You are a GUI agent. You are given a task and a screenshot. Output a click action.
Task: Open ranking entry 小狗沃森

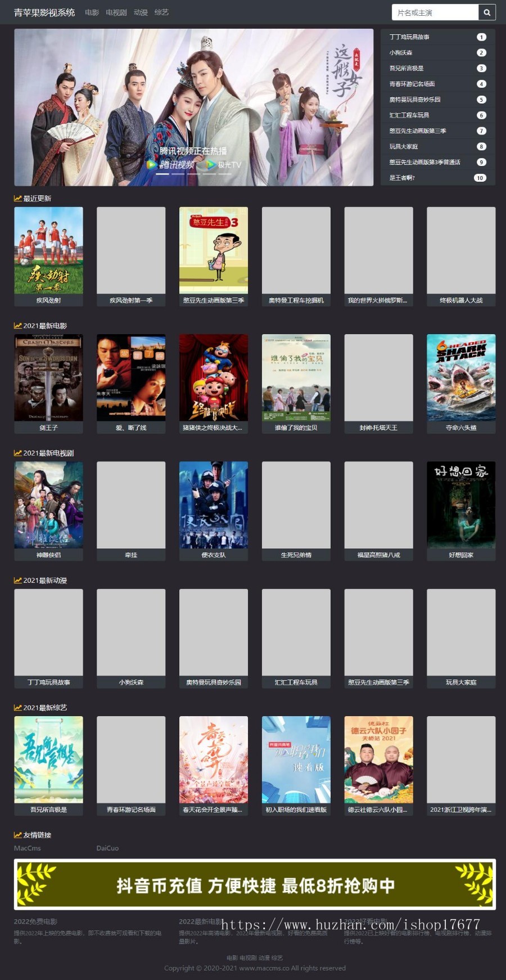[401, 53]
